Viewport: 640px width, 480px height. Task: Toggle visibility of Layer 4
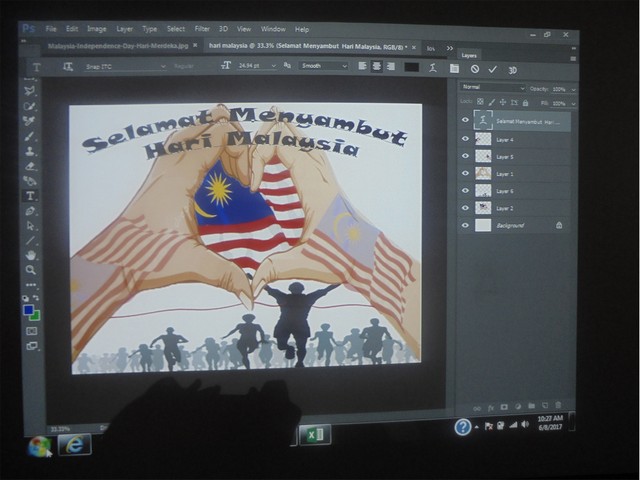pyautogui.click(x=465, y=139)
